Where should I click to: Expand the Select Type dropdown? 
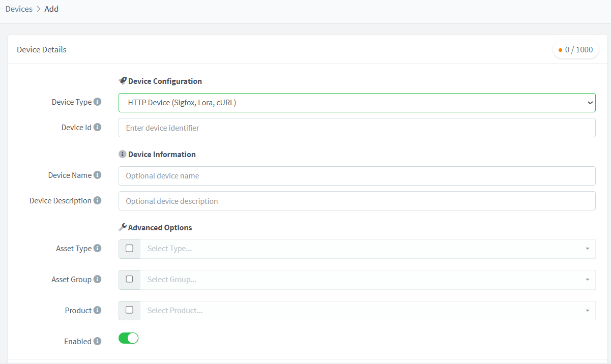point(367,249)
